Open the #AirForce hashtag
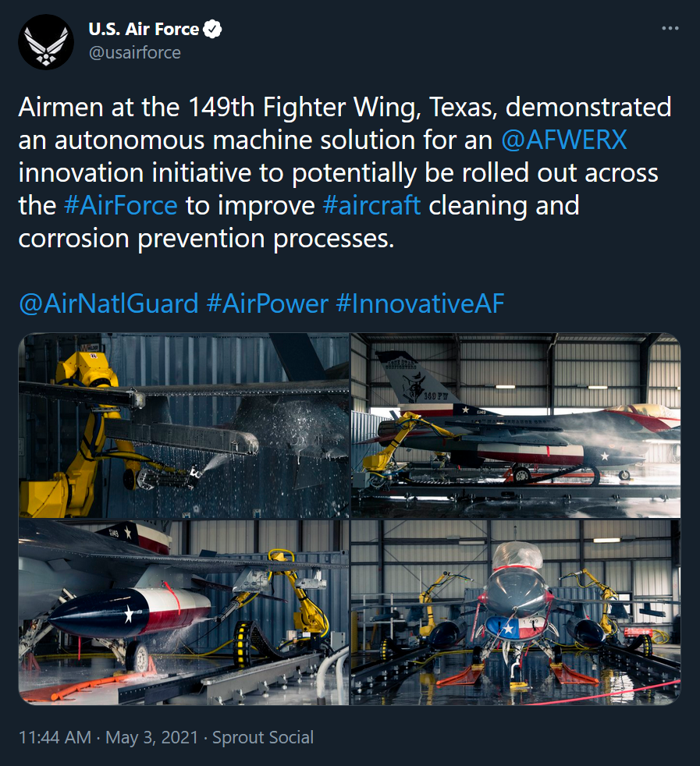 click(120, 206)
